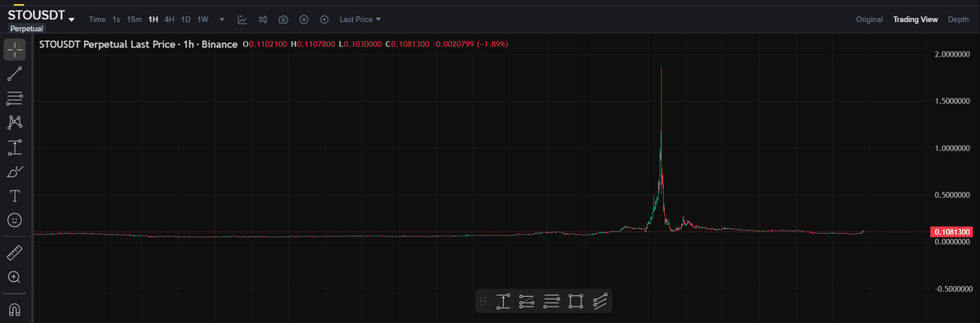
Task: Pick the Fib retracement tool in floating toolbar
Action: (x=551, y=302)
